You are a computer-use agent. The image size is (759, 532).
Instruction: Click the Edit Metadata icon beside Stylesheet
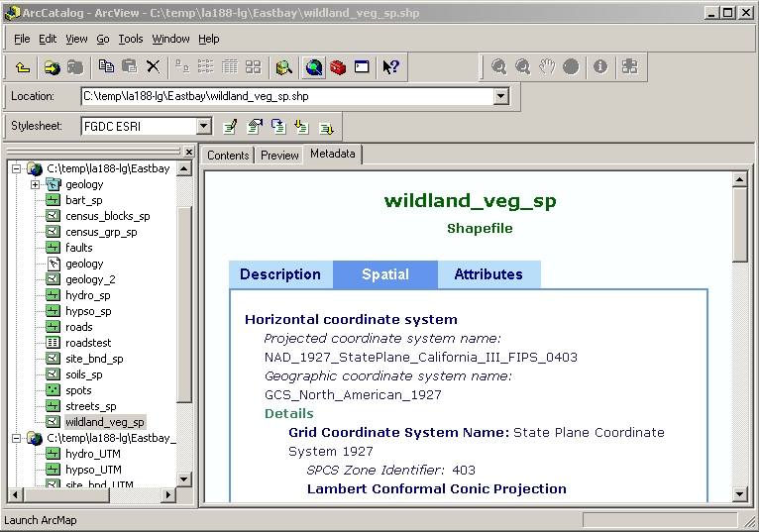(231, 127)
